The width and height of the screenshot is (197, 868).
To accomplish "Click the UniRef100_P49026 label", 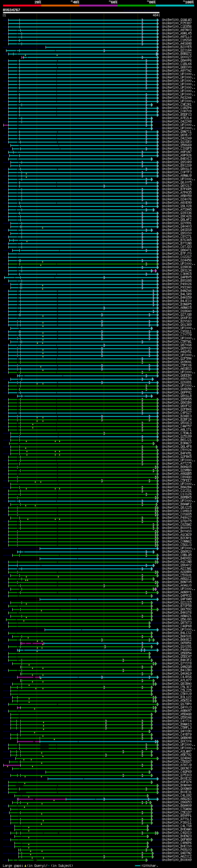I will click(176, 284).
